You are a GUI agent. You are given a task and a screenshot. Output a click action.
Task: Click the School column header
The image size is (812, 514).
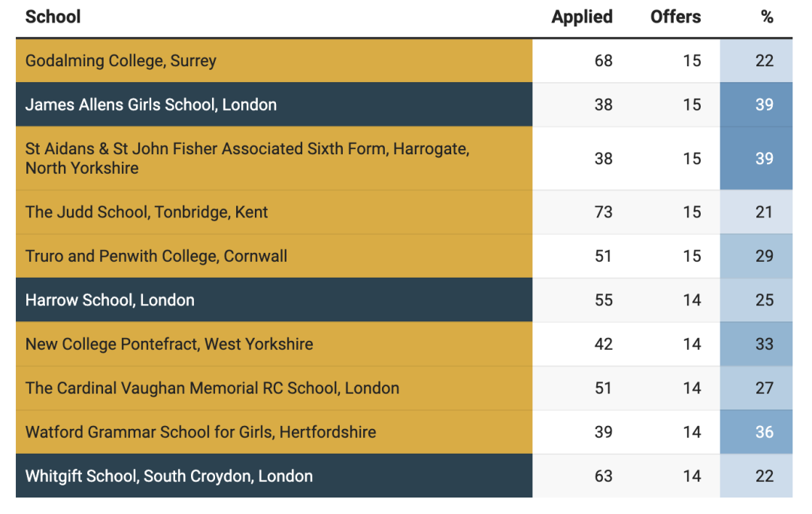tap(53, 17)
